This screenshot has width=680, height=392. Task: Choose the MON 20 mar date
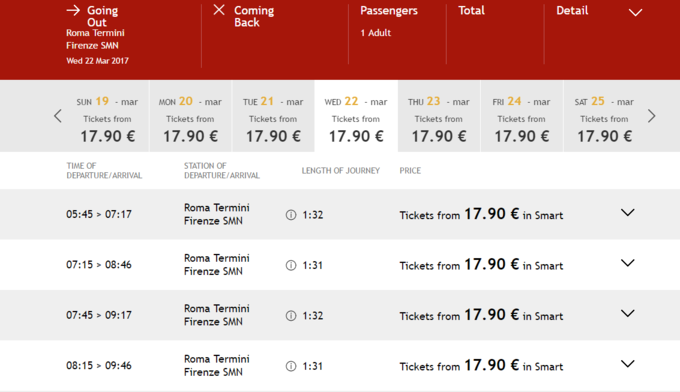[190, 116]
